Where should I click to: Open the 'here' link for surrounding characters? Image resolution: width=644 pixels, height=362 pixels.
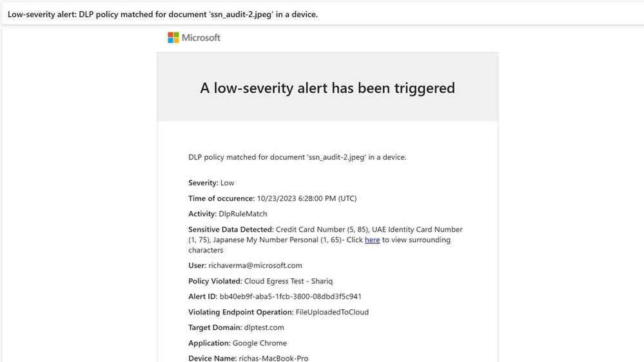click(x=372, y=240)
